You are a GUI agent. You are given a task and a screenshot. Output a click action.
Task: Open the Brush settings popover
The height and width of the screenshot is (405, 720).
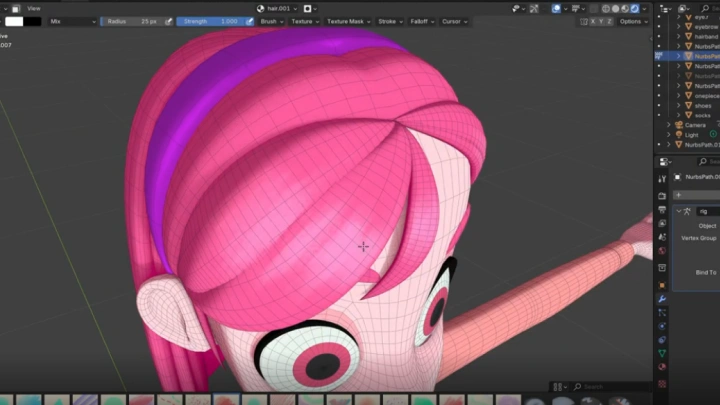272,22
